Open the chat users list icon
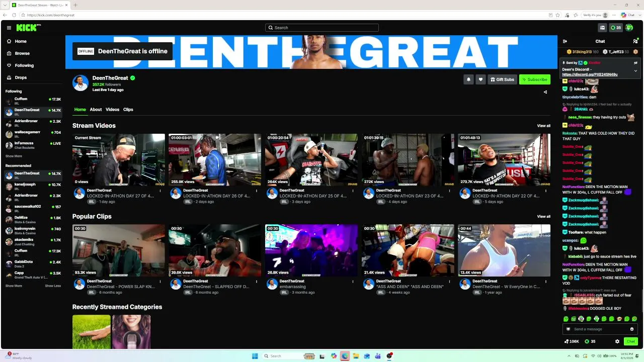The width and height of the screenshot is (644, 362). point(635,41)
